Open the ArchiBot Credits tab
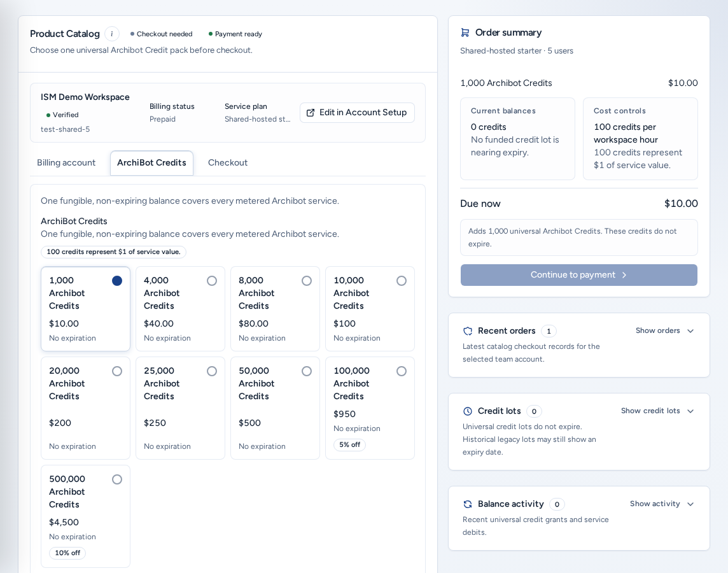 click(x=152, y=163)
